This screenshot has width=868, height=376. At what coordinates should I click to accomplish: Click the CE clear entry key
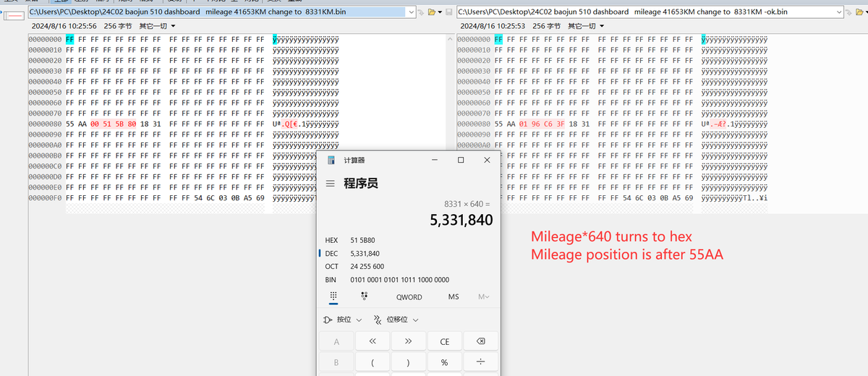click(444, 341)
